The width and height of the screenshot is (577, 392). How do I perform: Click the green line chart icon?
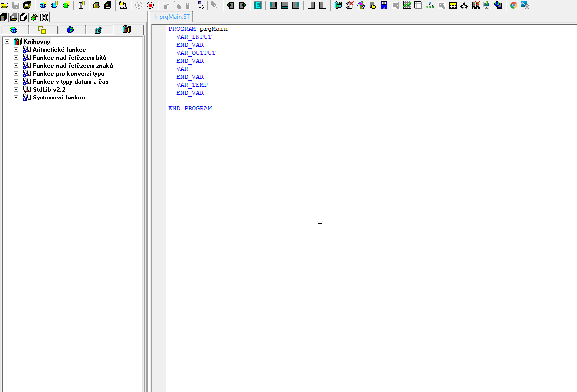[x=407, y=5]
